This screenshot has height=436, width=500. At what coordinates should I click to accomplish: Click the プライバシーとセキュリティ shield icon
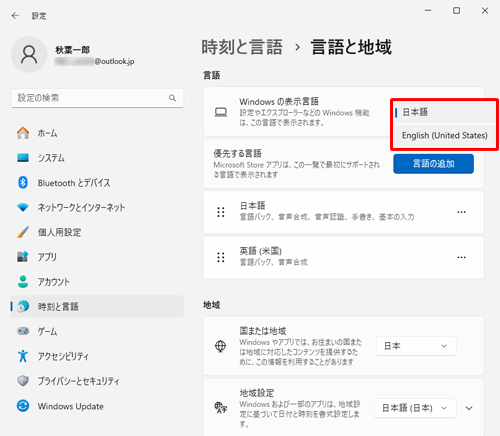23,381
